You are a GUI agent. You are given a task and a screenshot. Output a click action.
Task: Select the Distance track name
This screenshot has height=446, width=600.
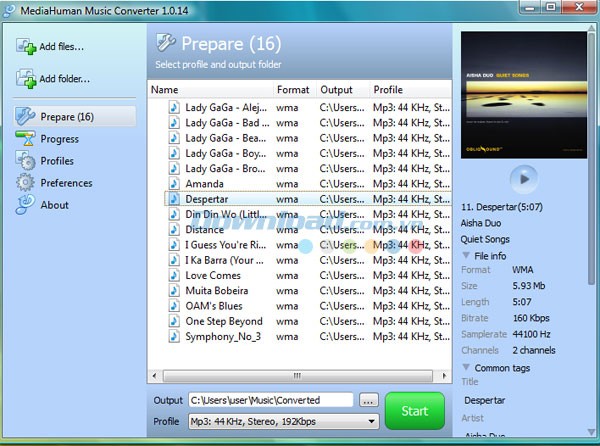(205, 230)
